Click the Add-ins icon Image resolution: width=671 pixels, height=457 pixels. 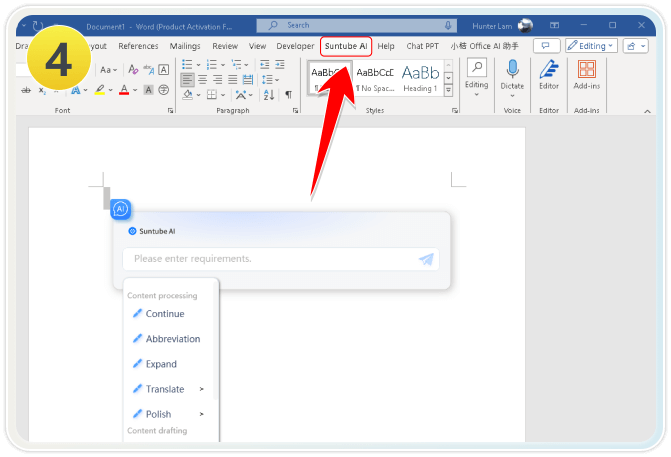pos(587,69)
